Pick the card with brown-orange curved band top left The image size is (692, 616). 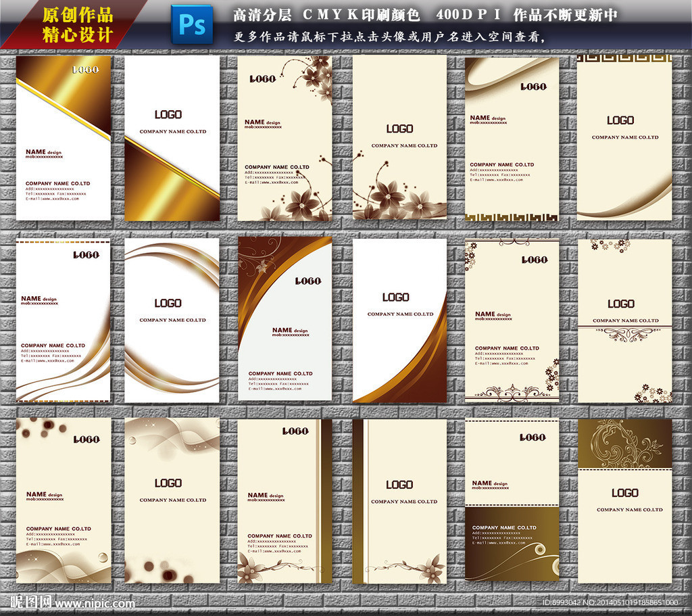pyautogui.click(x=285, y=320)
